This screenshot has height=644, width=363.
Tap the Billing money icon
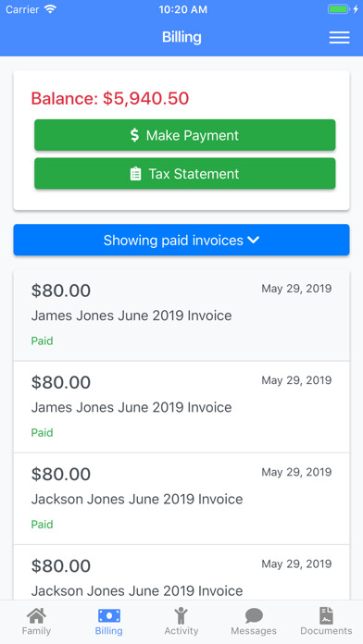pyautogui.click(x=109, y=616)
